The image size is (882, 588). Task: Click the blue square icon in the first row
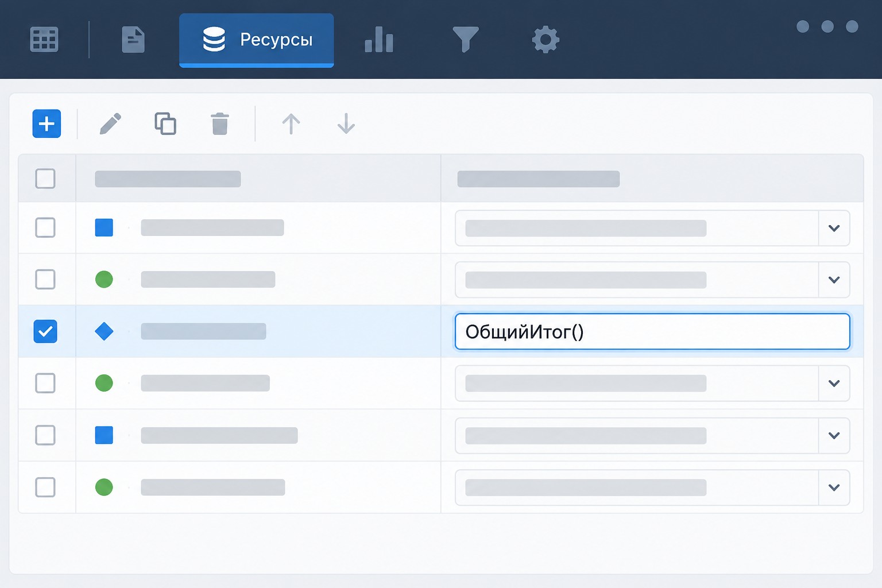click(x=104, y=227)
